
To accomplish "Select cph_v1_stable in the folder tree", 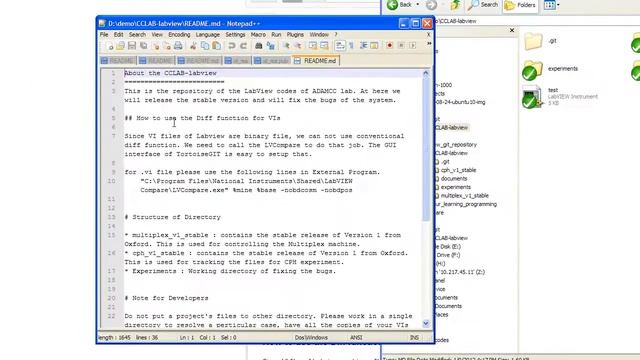I will pos(458,170).
